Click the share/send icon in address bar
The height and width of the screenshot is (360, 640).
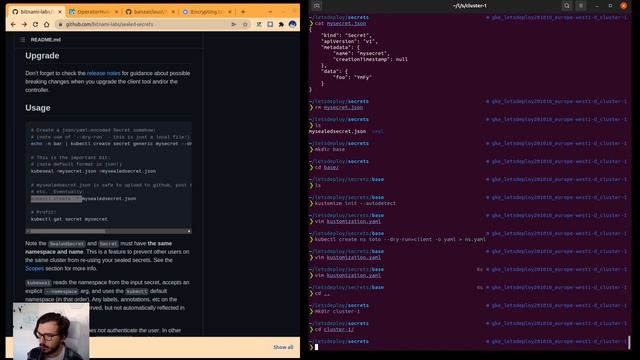(234, 24)
